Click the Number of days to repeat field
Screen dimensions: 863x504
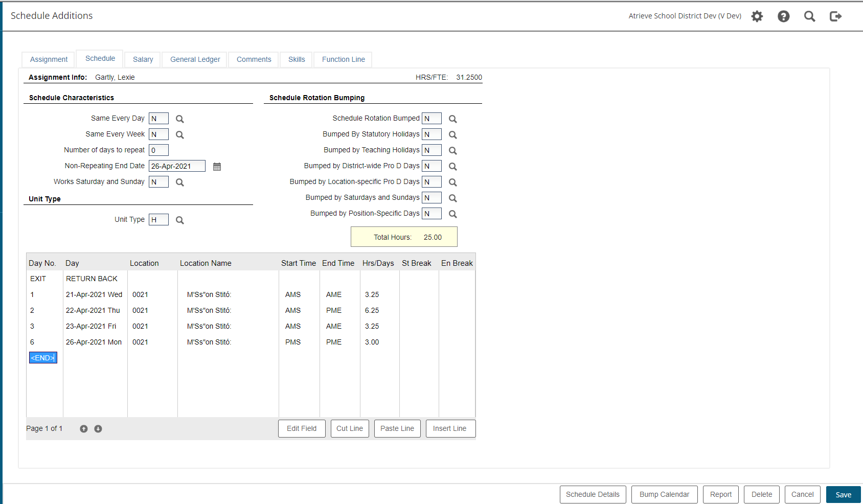(158, 150)
